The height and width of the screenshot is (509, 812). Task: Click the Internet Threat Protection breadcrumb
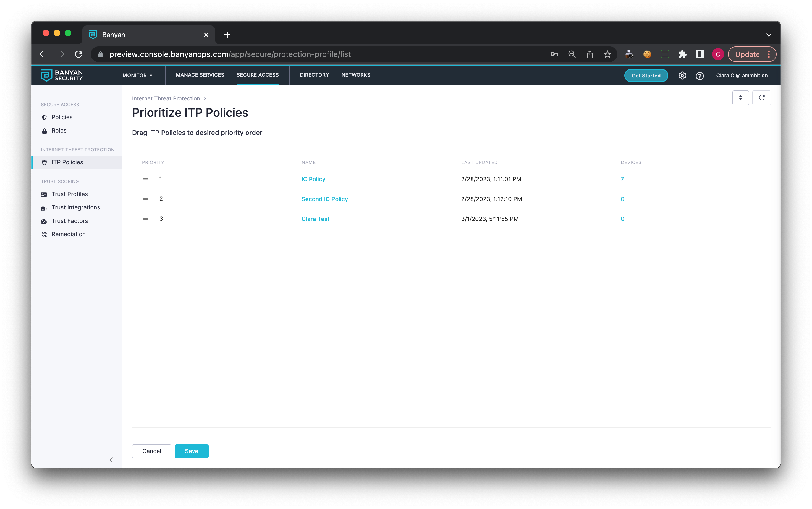(x=166, y=98)
